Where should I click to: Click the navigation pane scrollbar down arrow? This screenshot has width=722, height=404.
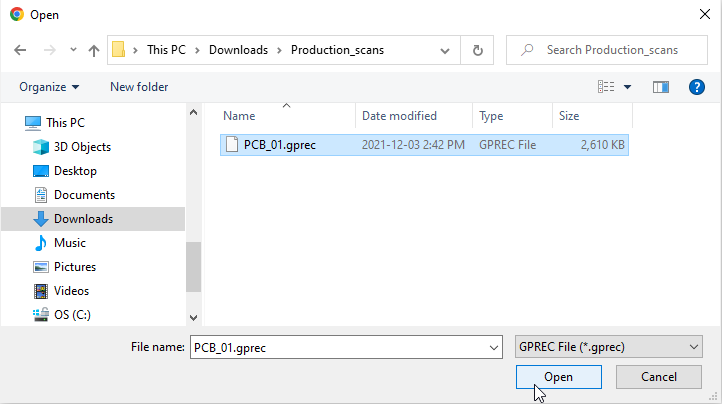tap(193, 316)
